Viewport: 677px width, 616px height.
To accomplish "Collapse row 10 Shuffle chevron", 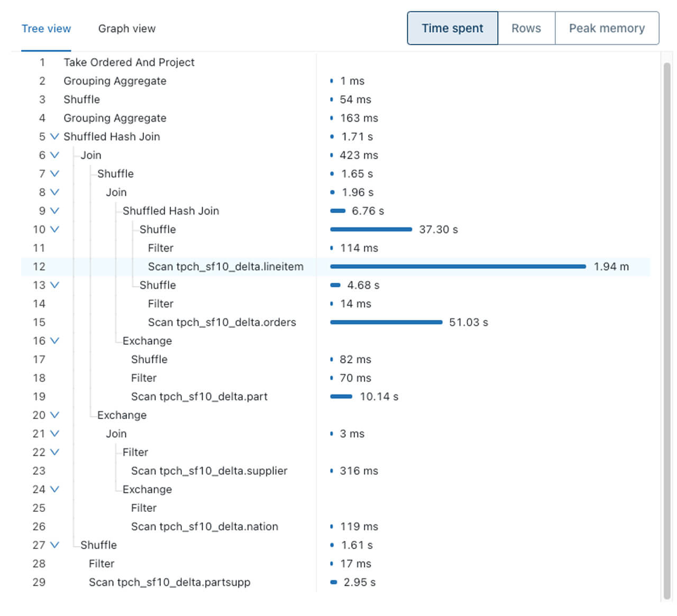I will point(54,229).
